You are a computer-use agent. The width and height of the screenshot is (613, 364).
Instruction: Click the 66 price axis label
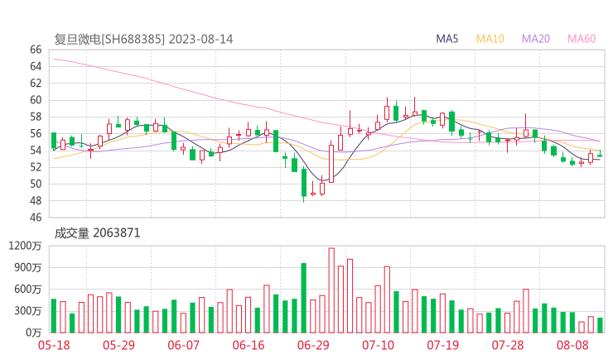[36, 50]
